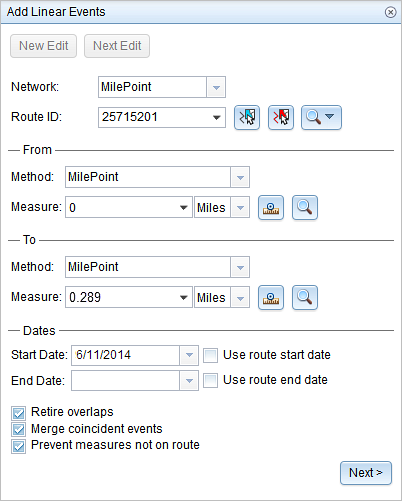Click the empty End Date field

click(x=126, y=380)
